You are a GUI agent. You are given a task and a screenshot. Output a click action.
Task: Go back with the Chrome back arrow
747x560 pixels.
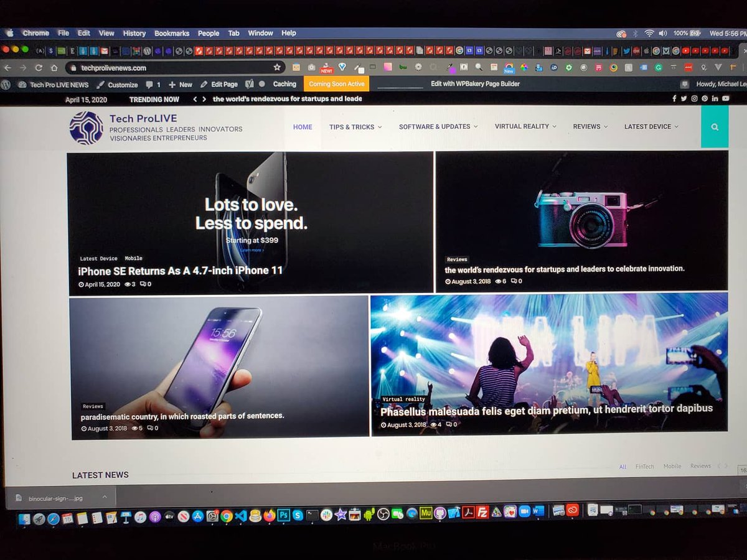tap(7, 68)
